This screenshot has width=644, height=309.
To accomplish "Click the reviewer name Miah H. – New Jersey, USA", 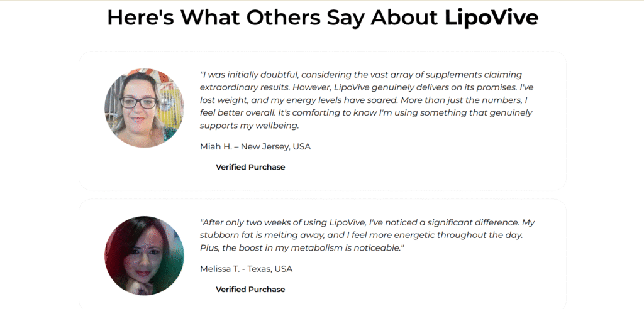I will tap(255, 146).
